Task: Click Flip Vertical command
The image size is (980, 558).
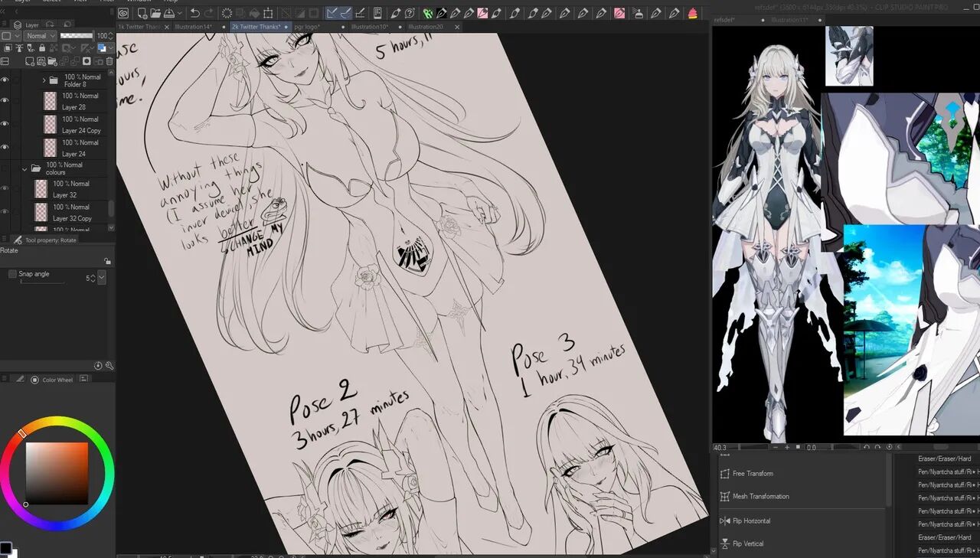Action: [748, 544]
